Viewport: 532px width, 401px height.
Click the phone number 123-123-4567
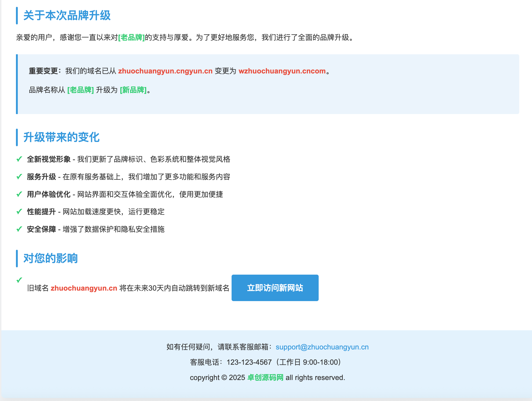pyautogui.click(x=249, y=362)
